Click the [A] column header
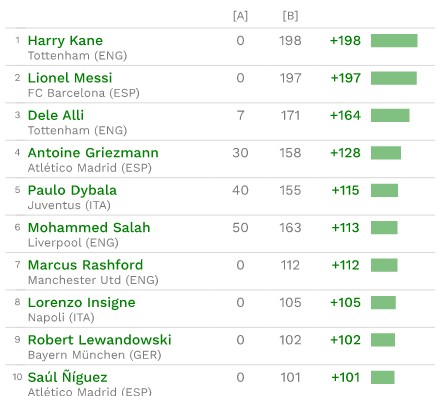444x396 pixels. (x=240, y=16)
